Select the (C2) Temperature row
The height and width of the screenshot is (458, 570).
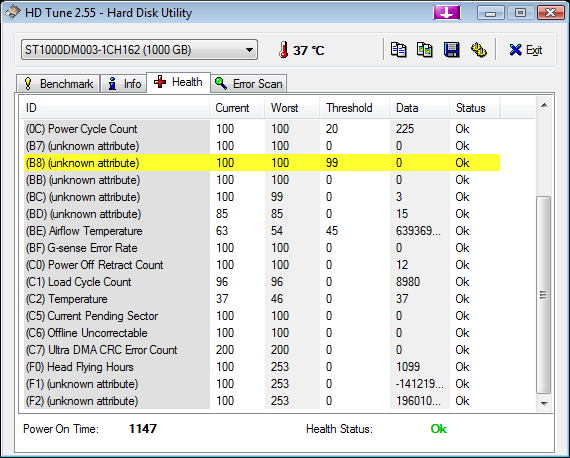coord(262,299)
